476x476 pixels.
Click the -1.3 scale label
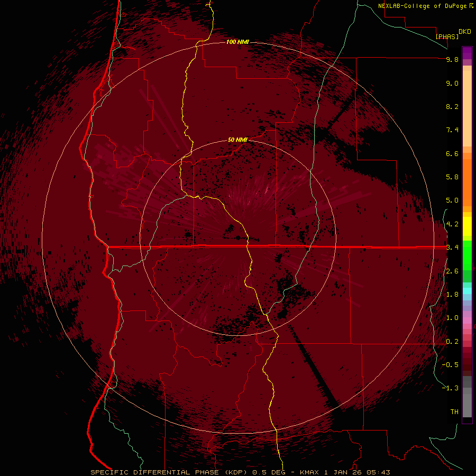(450, 388)
